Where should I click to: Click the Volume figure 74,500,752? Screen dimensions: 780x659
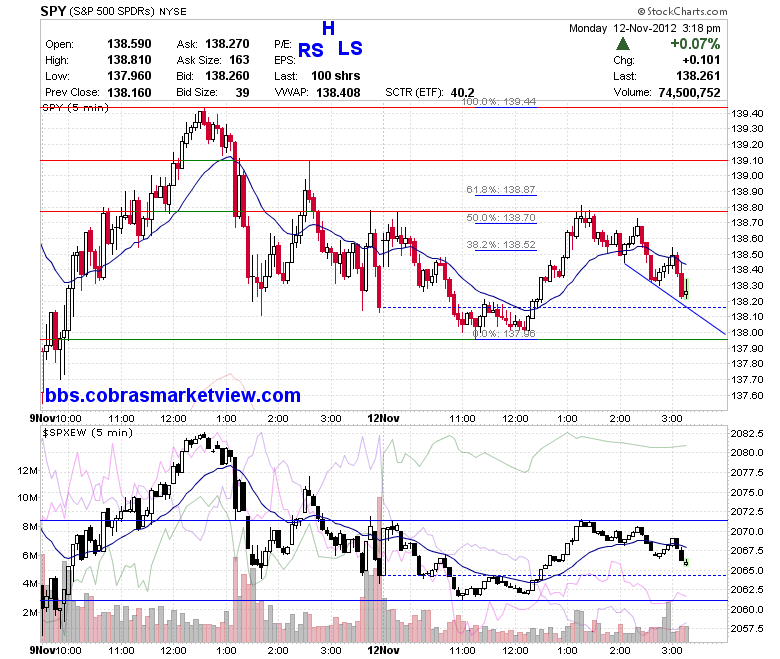[689, 93]
